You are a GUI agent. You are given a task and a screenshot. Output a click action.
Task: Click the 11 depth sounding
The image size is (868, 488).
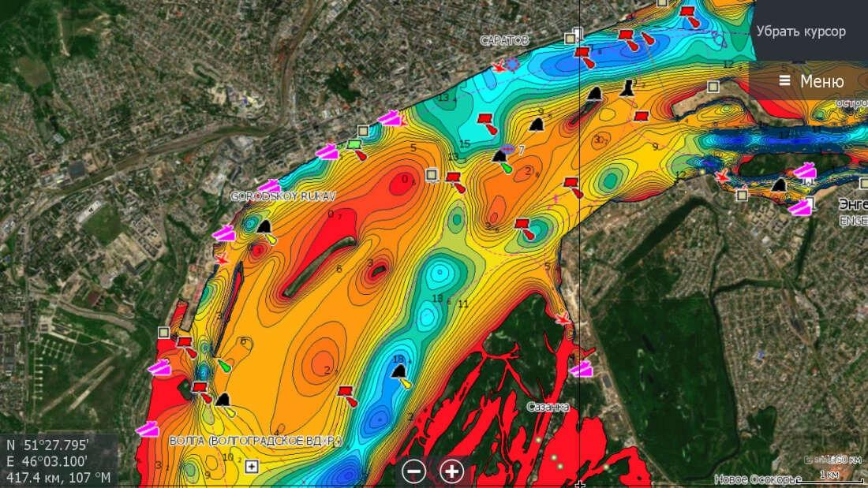tap(462, 304)
